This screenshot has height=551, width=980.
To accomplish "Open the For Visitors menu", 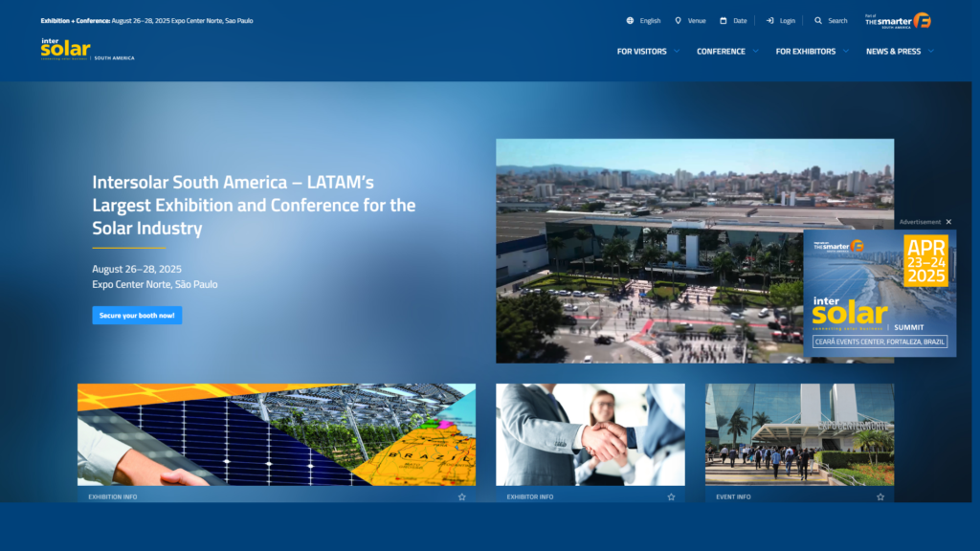I will [642, 52].
